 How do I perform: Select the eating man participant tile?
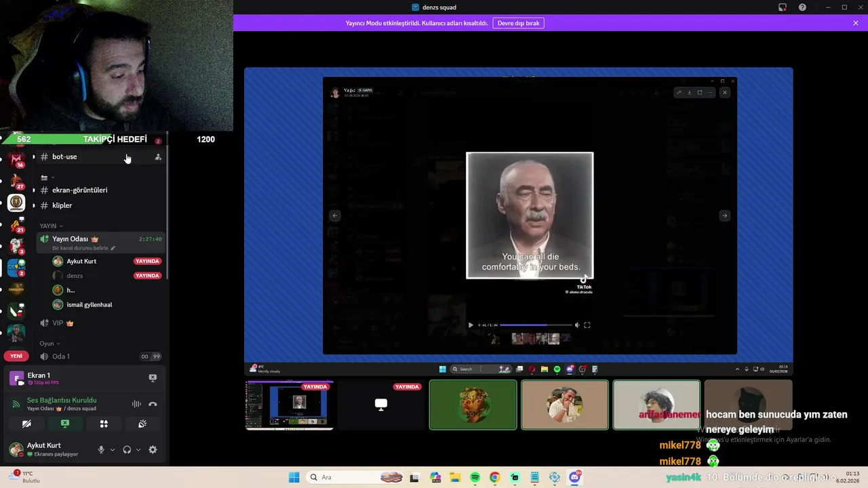[x=565, y=405]
